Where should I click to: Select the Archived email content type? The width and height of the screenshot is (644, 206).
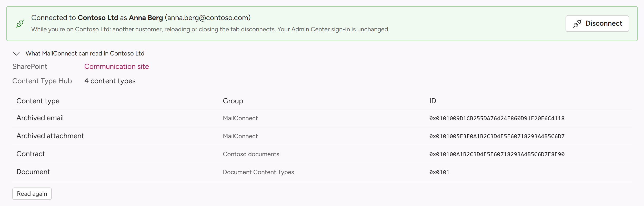(x=40, y=118)
